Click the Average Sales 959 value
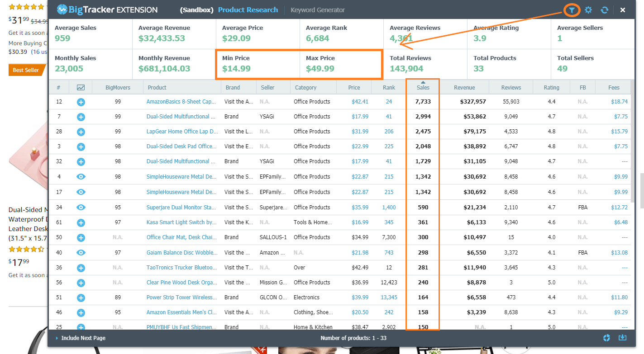This screenshot has width=644, height=354. [62, 38]
